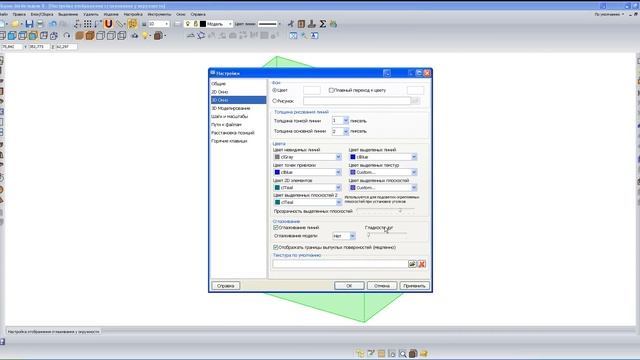The width and height of the screenshot is (640, 360).
Task: Toggle the orange magnet snap icon
Action: tap(108, 24)
